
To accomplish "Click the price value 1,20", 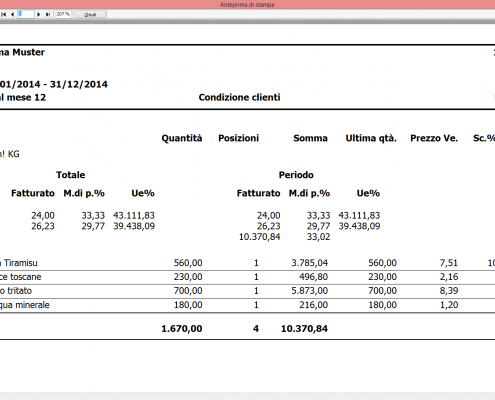I will click(x=449, y=305).
